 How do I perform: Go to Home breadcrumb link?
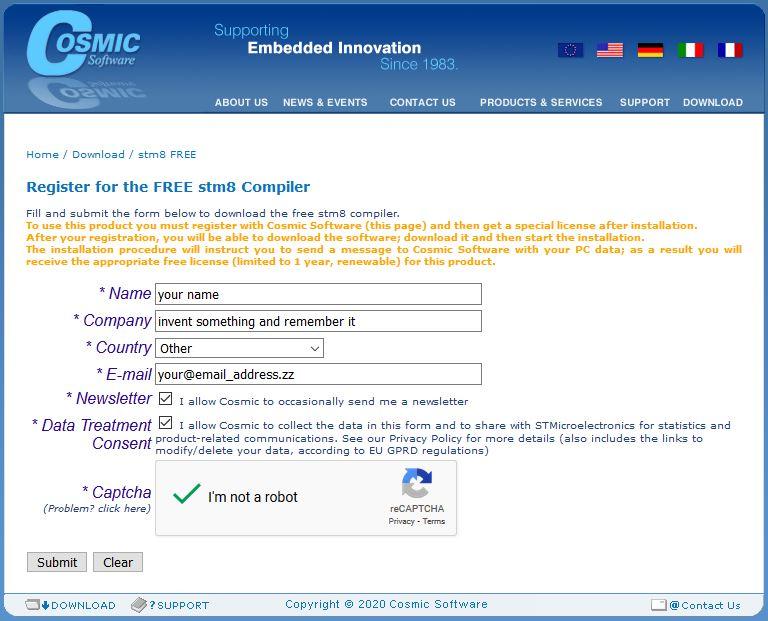point(42,155)
